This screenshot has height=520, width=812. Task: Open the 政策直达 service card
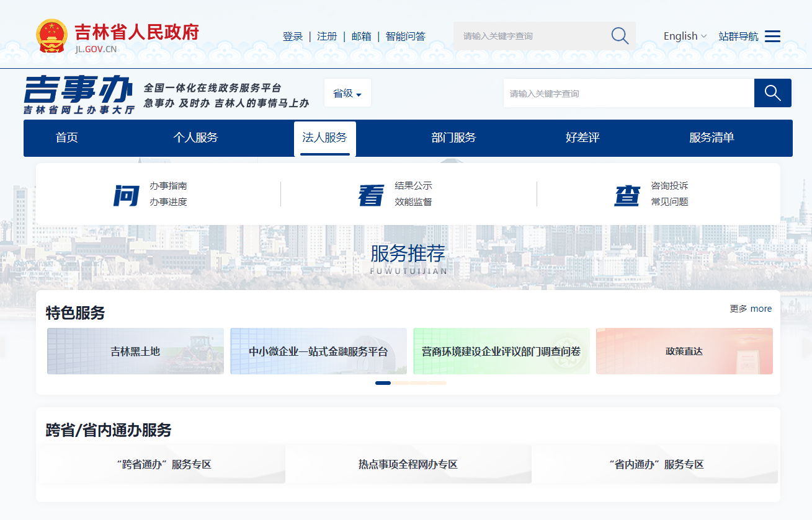coord(684,351)
